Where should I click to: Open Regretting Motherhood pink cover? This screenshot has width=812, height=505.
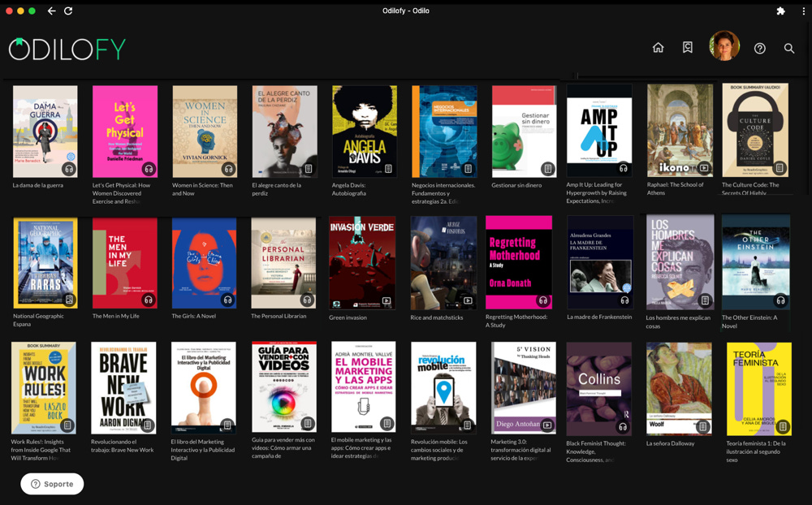click(519, 262)
